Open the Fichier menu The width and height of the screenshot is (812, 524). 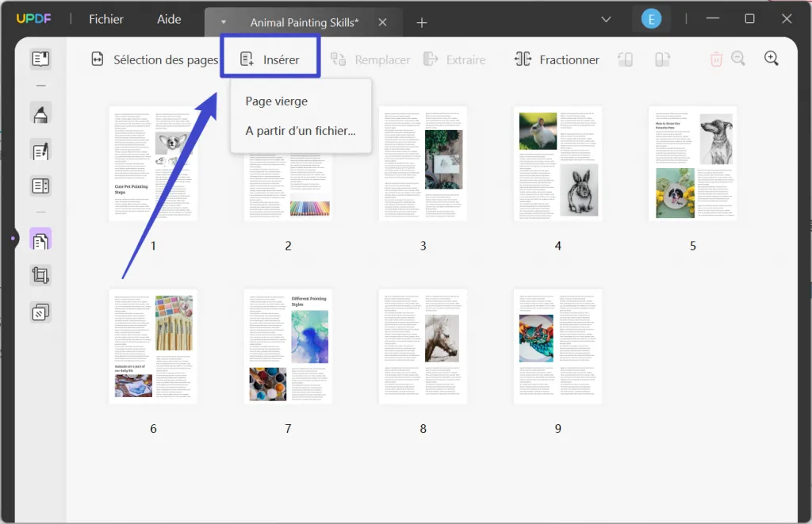click(105, 19)
